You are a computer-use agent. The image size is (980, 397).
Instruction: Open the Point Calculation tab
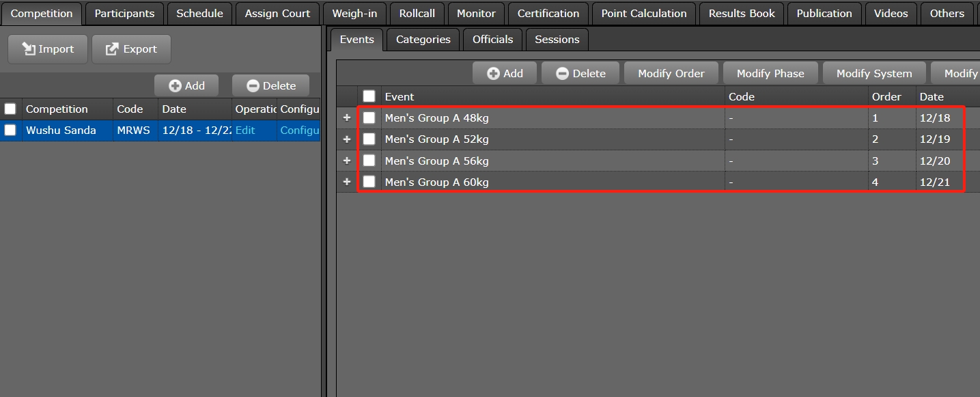[643, 14]
